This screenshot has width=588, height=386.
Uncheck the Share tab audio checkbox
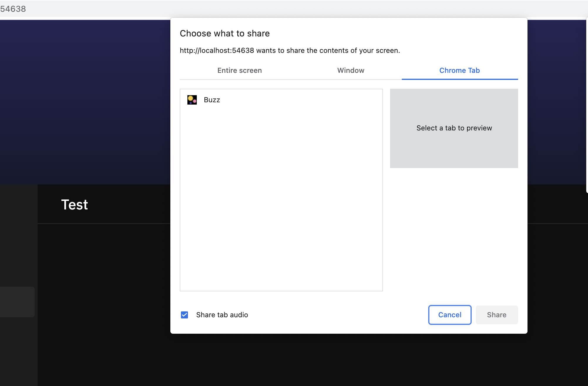(x=184, y=315)
